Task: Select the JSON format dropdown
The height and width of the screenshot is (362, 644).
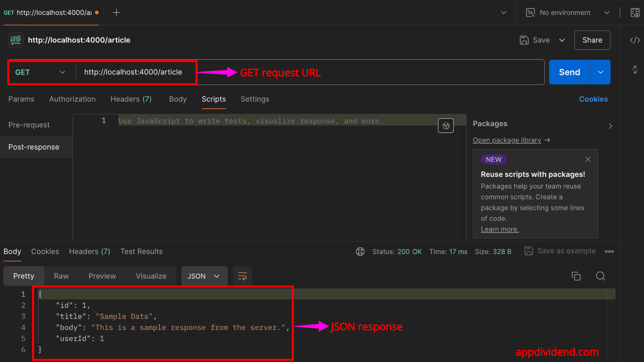Action: tap(204, 276)
